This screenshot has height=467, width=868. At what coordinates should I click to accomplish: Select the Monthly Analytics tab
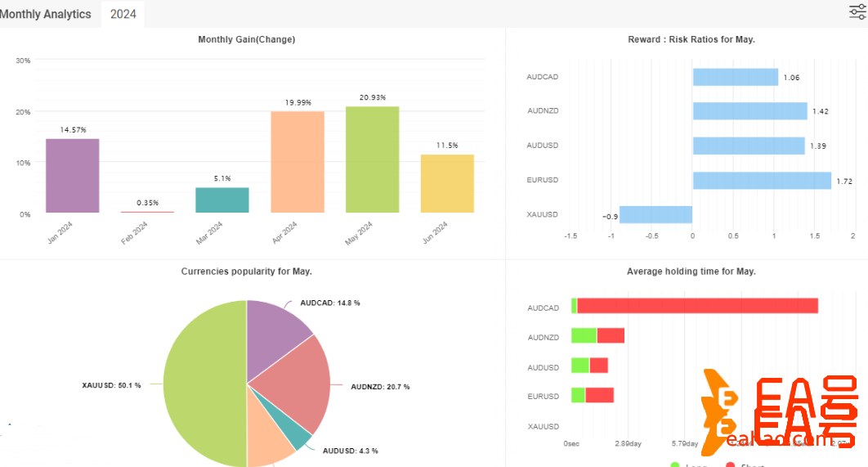coord(46,14)
